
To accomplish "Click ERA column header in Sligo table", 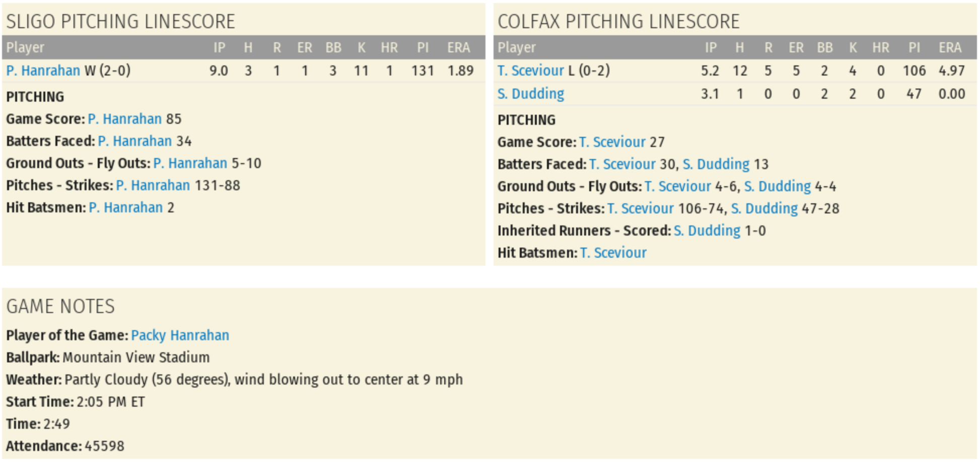I will coord(458,48).
